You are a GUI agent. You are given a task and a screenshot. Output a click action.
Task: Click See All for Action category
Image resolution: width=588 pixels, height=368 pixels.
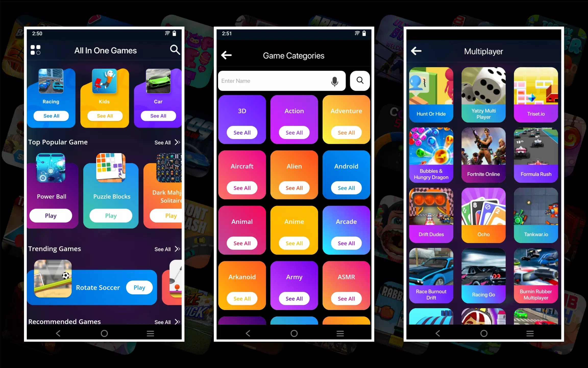294,132
